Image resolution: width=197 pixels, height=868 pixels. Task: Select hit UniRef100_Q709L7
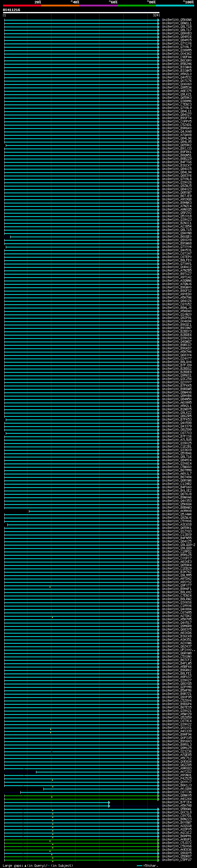(x=176, y=47)
